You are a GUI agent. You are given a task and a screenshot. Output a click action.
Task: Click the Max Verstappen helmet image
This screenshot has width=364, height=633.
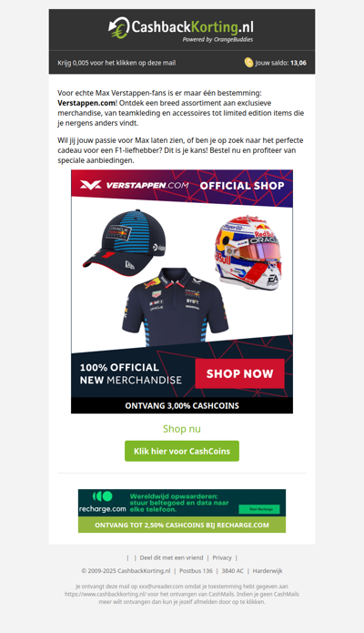(247, 252)
